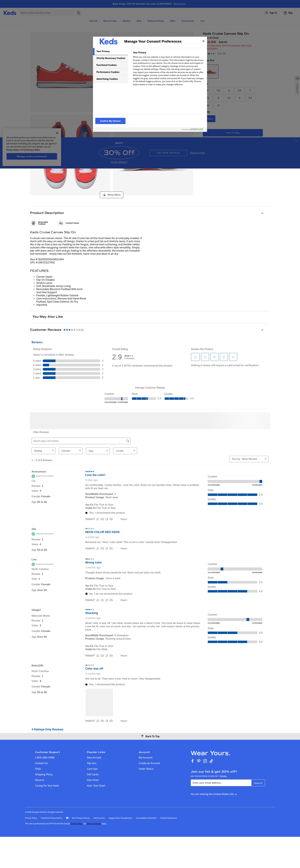The width and height of the screenshot is (300, 868).
Task: Collapse the Product Description section
Action: coord(262,213)
